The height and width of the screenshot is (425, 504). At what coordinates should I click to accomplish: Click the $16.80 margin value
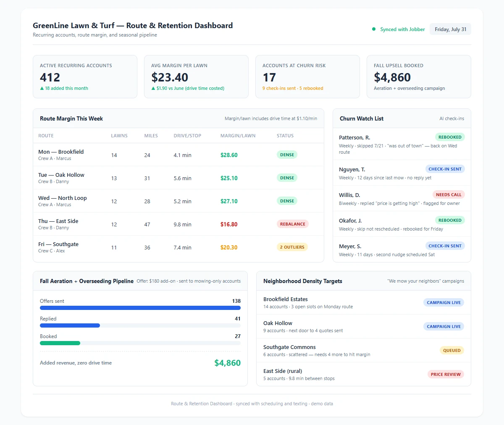229,224
